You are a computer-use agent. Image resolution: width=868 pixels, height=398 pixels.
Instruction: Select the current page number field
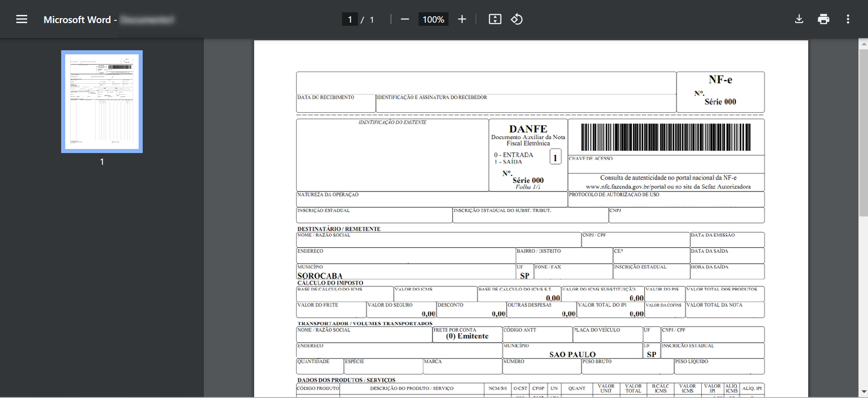click(x=350, y=19)
